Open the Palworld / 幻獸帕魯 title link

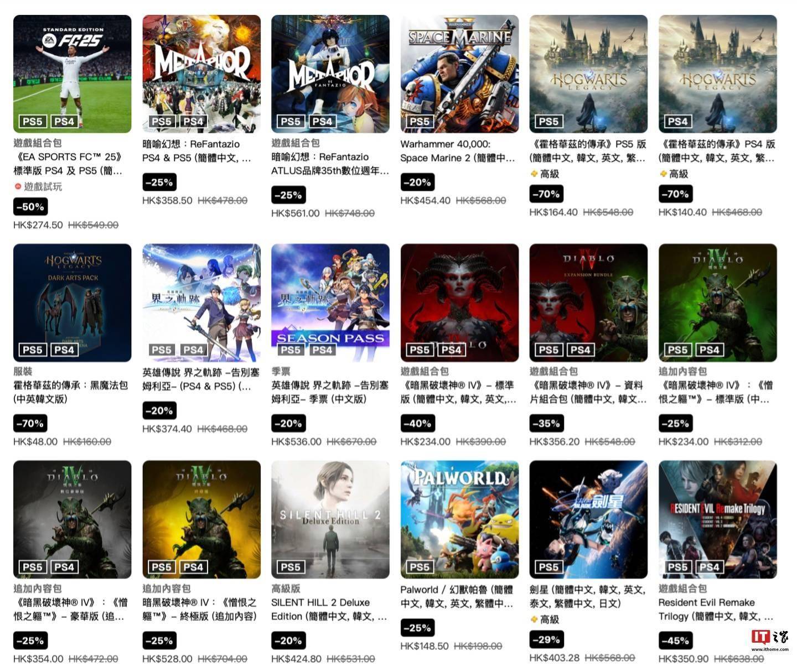click(x=457, y=597)
